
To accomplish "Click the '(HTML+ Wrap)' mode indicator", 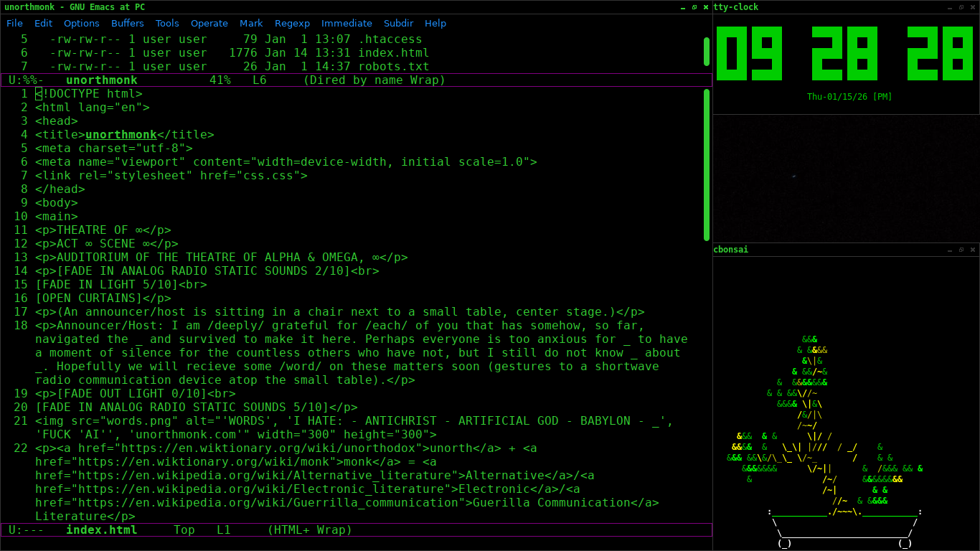I will pos(309,530).
